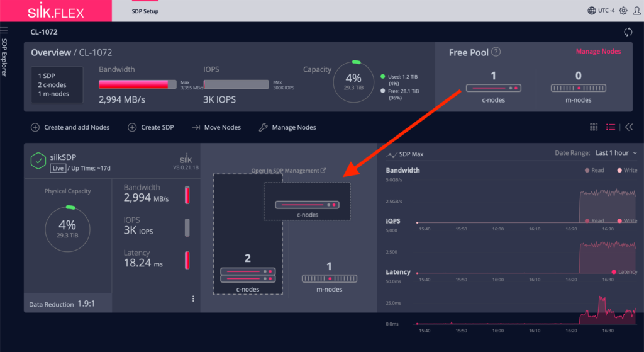The image size is (644, 352).
Task: Open the silkSDP three-dot options menu
Action: tap(193, 299)
